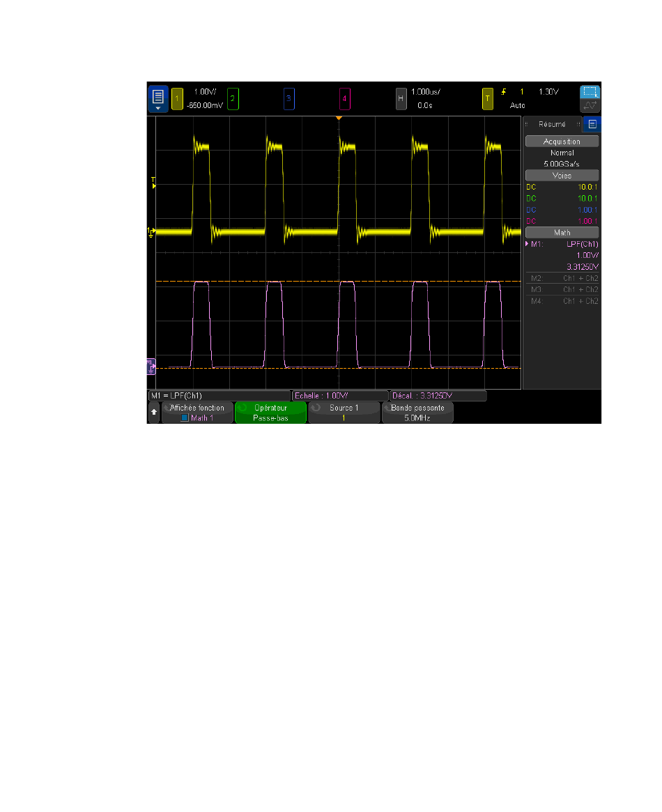The image size is (662, 812).
Task: Click the Normal acquisition mode text
Action: (x=562, y=153)
